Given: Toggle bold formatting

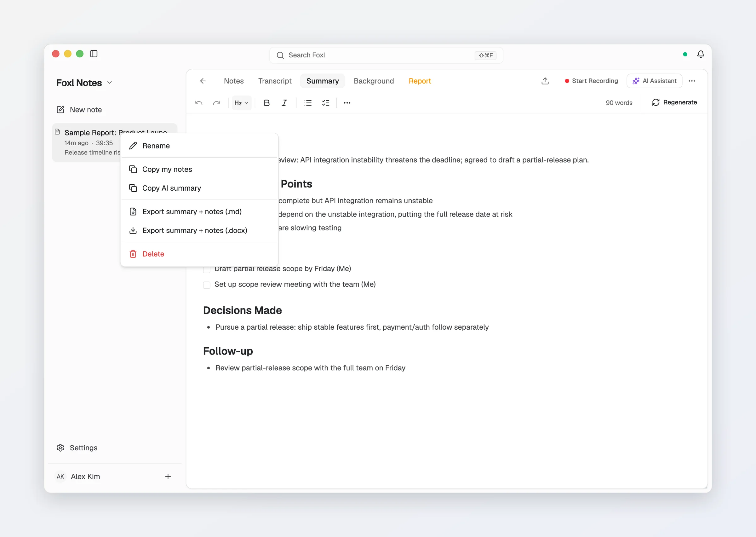Looking at the screenshot, I should click(267, 103).
